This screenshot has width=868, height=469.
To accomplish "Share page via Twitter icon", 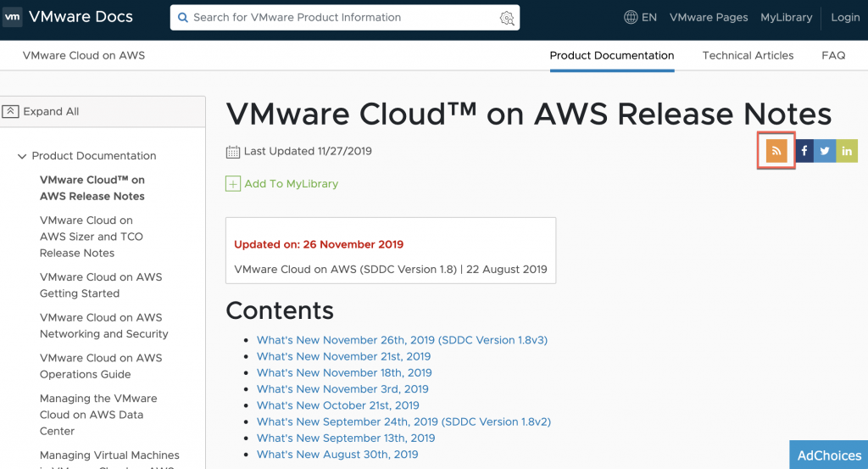I will click(825, 151).
